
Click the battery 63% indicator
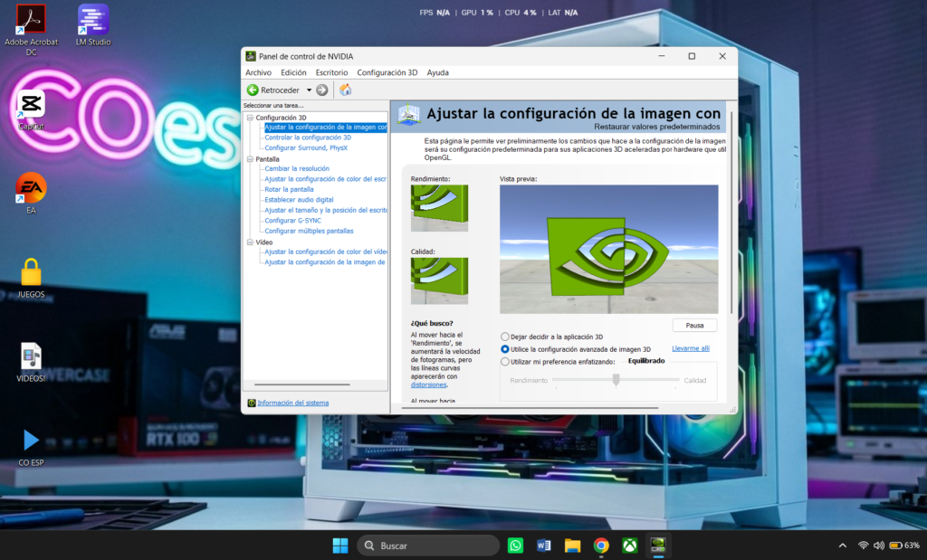click(x=904, y=546)
